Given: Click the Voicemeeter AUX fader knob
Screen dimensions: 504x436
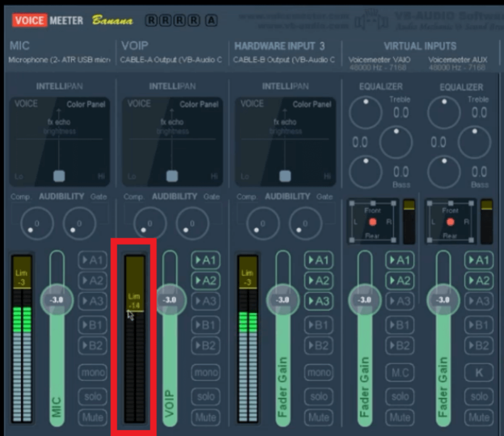Looking at the screenshot, I should pos(443,300).
